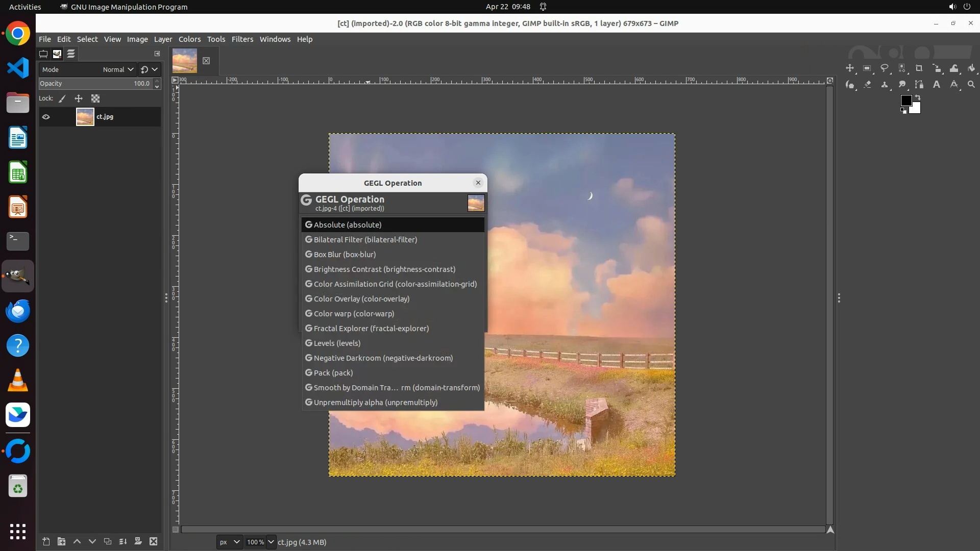Select the Zoom magnifier tool
980x551 pixels.
pos(971,85)
